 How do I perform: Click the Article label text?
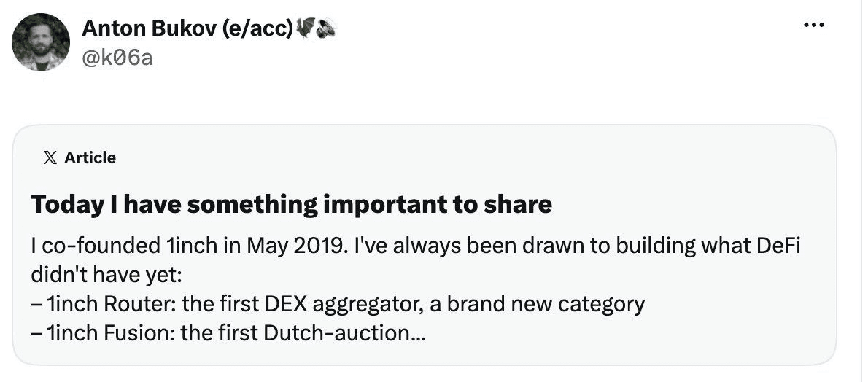pyautogui.click(x=90, y=157)
